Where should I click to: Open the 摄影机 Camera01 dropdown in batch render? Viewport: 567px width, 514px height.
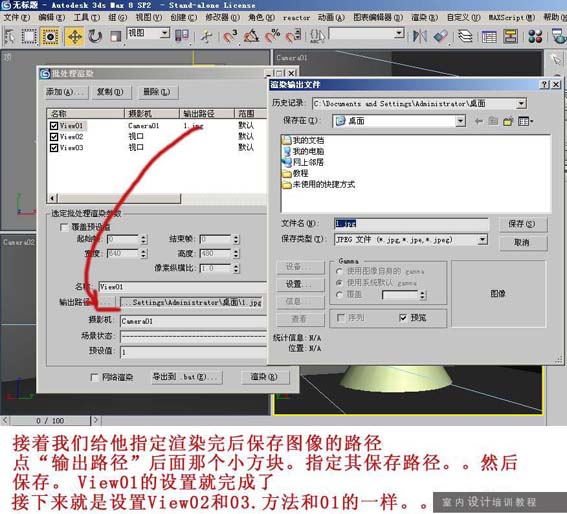[x=193, y=321]
